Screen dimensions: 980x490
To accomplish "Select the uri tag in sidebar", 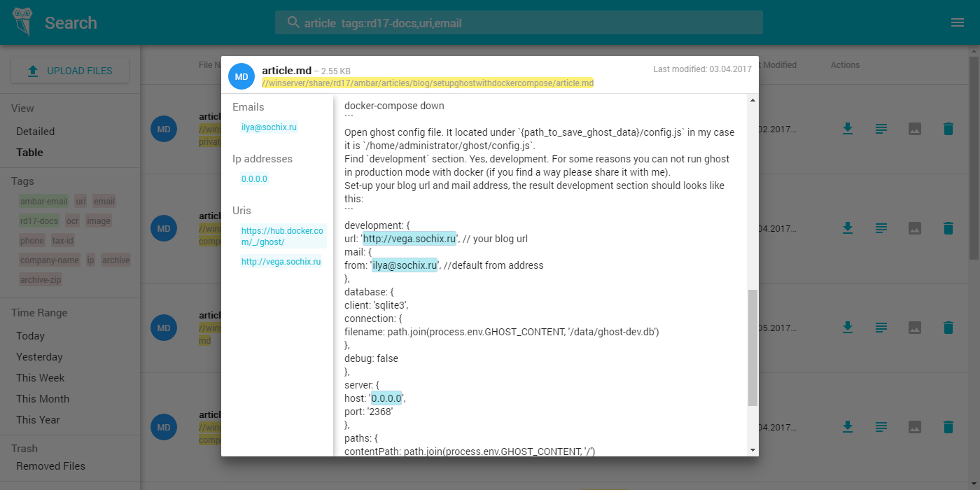I will [x=80, y=202].
